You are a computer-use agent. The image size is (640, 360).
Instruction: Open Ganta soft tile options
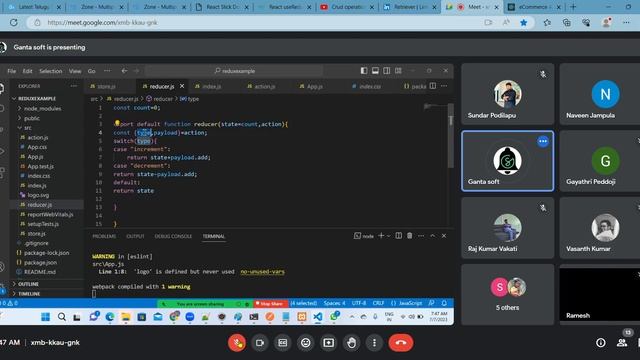(x=542, y=141)
